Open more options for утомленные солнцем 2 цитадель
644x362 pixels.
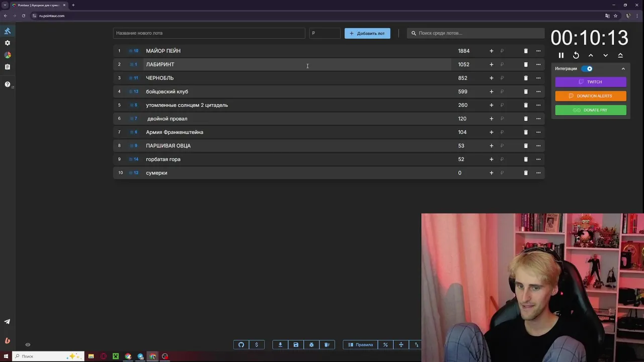538,105
